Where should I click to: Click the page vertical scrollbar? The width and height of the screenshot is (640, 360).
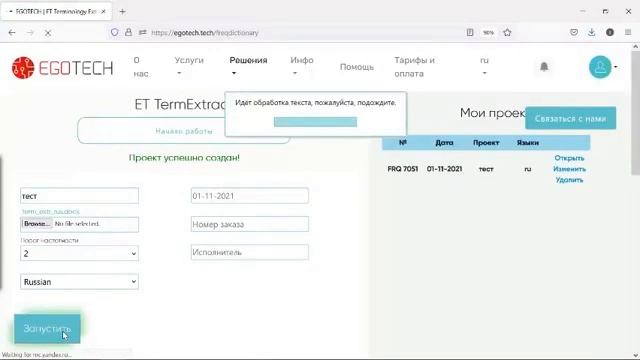[x=636, y=114]
